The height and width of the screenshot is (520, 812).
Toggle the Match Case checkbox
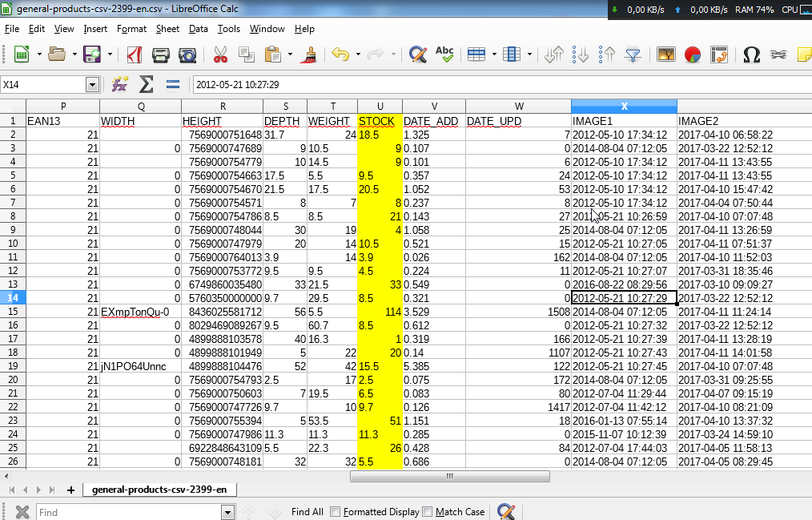tap(428, 512)
